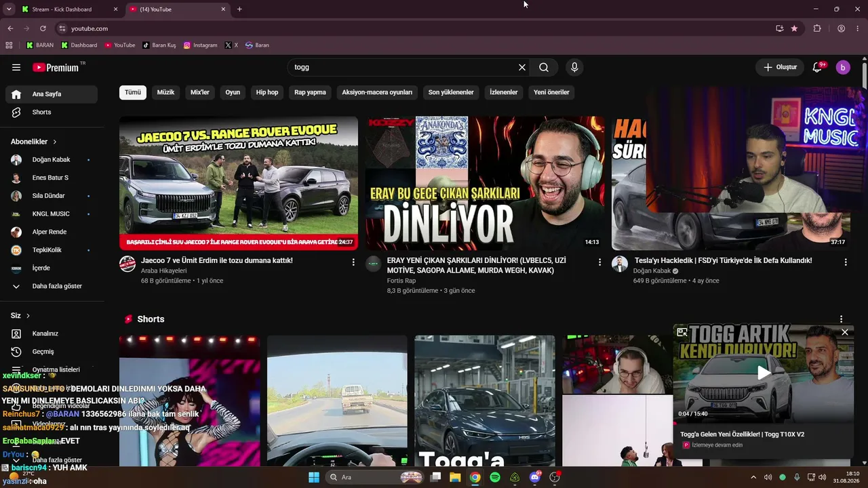This screenshot has height=488, width=868.
Task: Select the Oyun filter chip
Action: click(x=233, y=92)
